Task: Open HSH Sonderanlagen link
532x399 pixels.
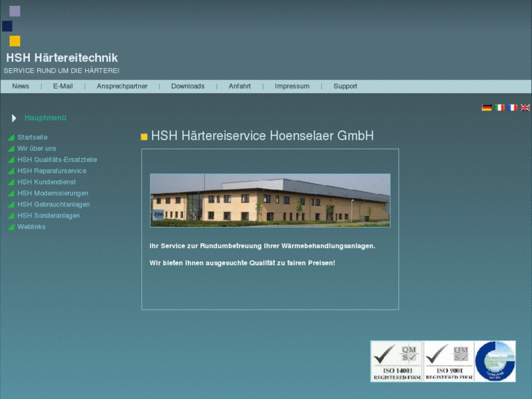Action: click(x=48, y=216)
